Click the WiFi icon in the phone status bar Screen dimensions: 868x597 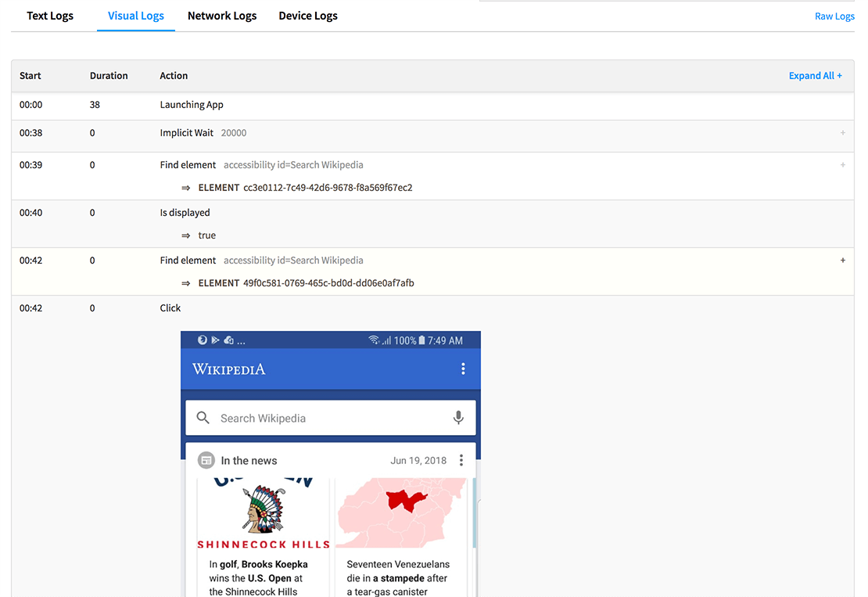[374, 340]
